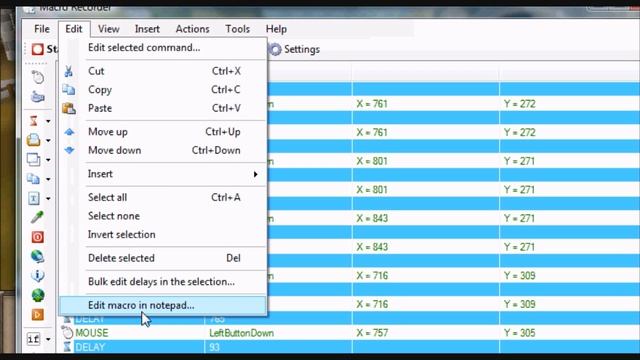This screenshot has width=640, height=360.
Task: Choose 'Select none' menu entry
Action: 163,216
